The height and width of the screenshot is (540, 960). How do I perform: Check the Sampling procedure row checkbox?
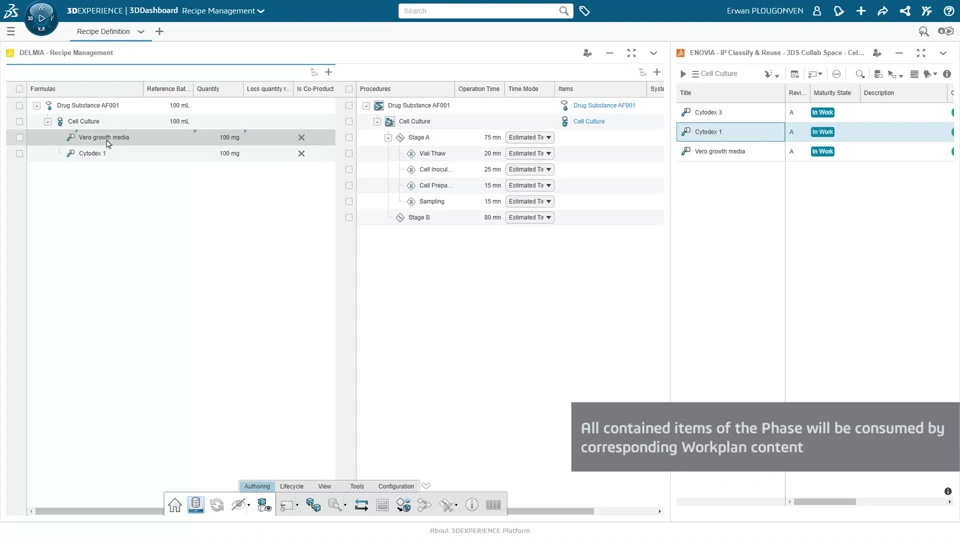[x=349, y=201]
